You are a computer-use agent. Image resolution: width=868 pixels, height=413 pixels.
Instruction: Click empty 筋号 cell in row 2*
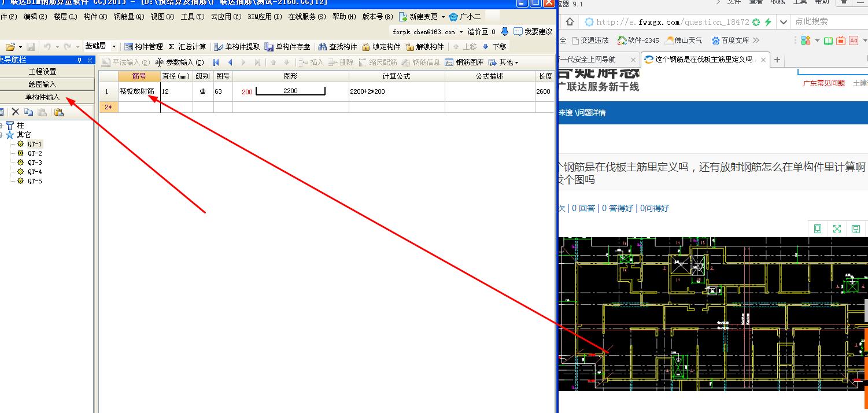[x=139, y=107]
